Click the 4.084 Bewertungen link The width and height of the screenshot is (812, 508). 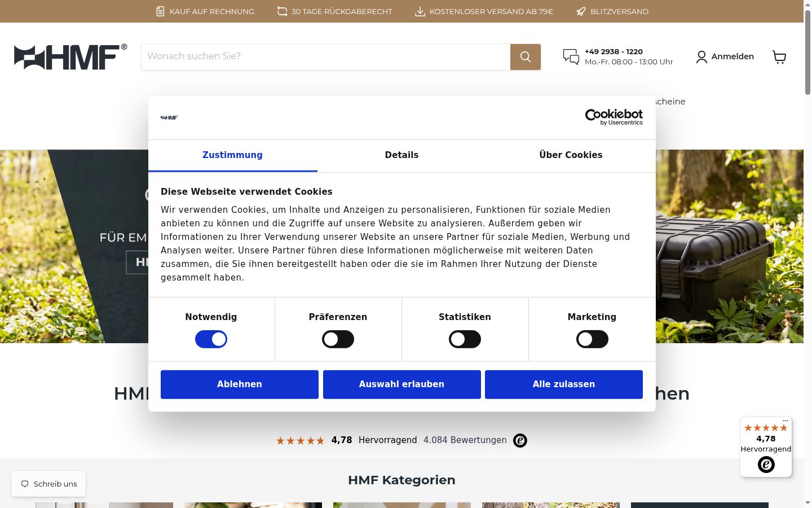point(465,440)
